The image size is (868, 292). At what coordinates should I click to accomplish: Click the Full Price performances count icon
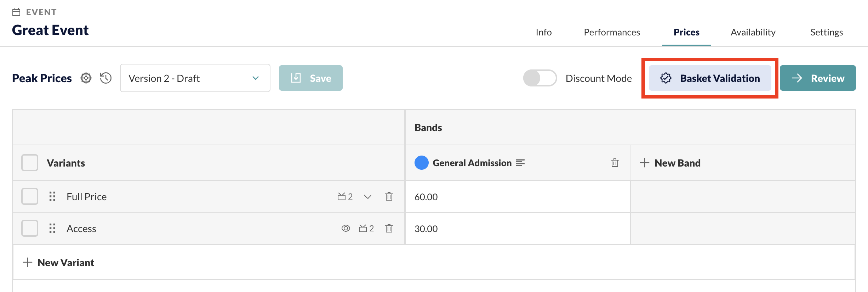tap(345, 196)
